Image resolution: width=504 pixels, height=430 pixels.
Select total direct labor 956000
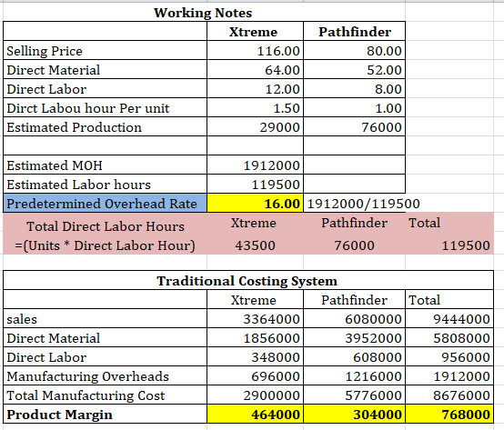point(449,357)
